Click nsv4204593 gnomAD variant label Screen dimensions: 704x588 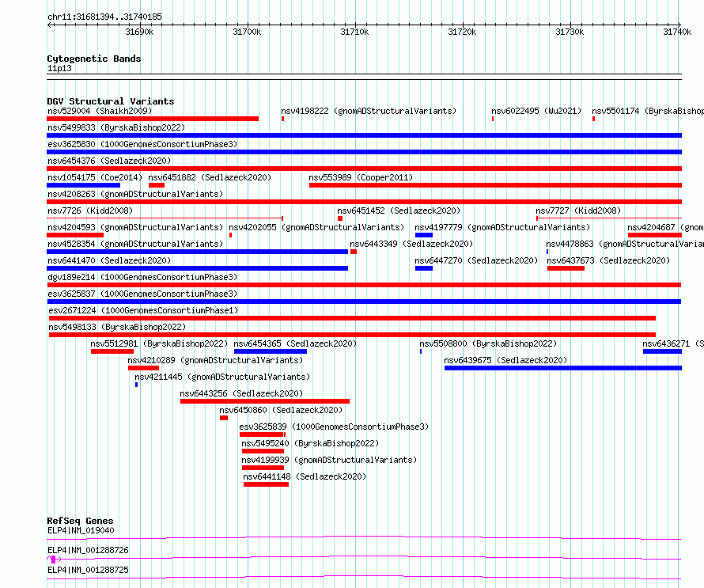click(x=135, y=227)
